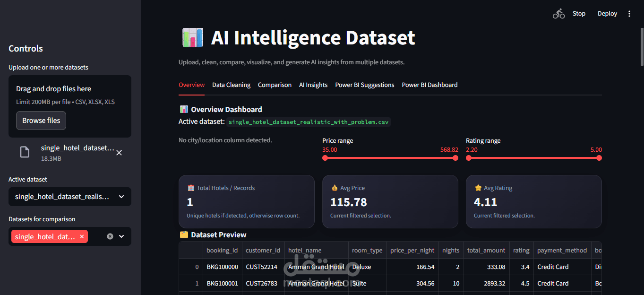Image resolution: width=644 pixels, height=295 pixels.
Task: Open the Active dataset dropdown
Action: [70, 197]
